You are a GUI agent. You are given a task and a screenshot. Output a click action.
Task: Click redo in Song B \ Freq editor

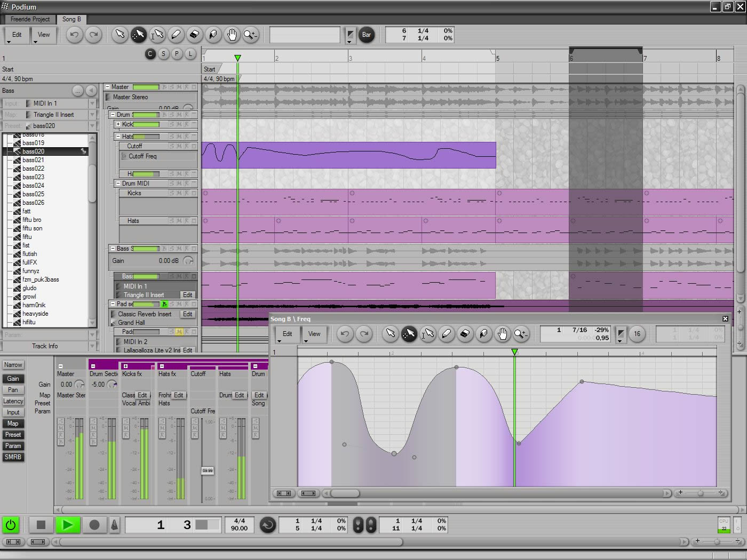point(364,334)
